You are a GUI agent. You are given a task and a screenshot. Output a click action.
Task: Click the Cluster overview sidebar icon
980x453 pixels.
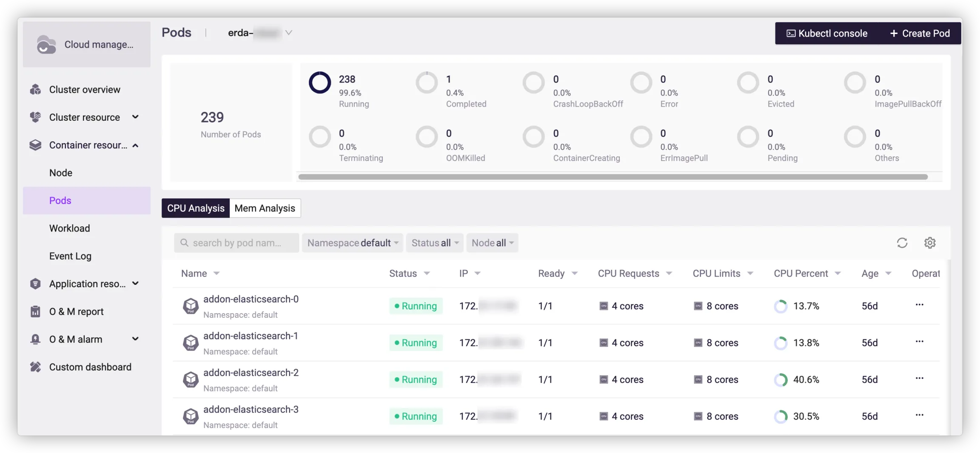coord(36,90)
